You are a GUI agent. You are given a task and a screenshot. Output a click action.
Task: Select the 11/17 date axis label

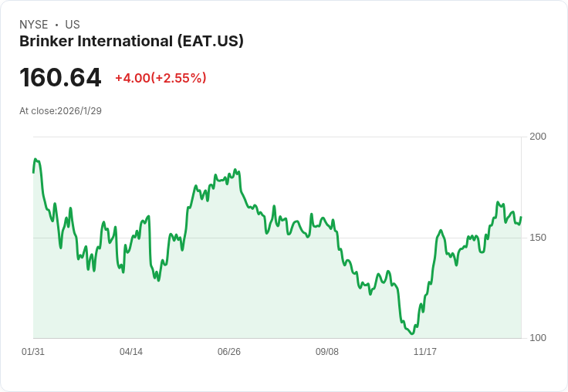(425, 351)
